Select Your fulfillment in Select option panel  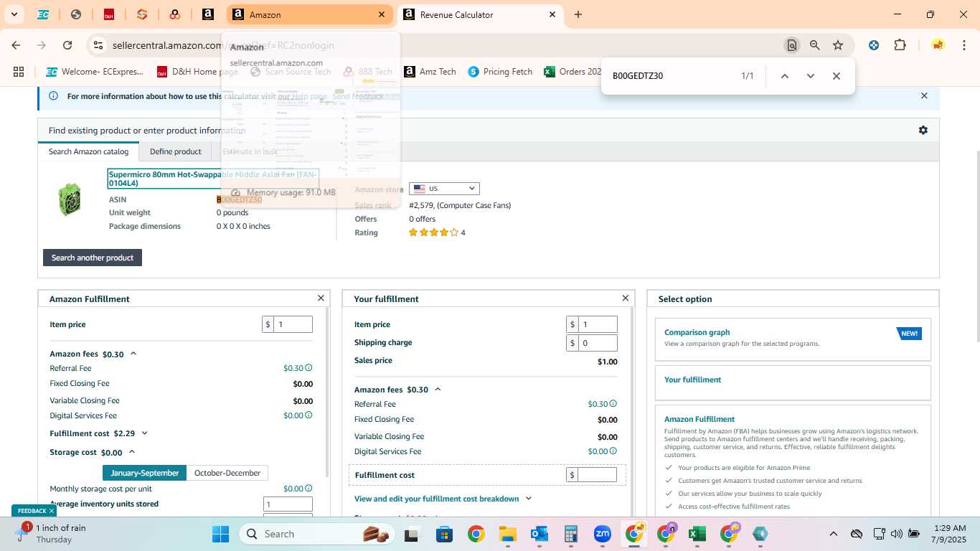(793, 383)
